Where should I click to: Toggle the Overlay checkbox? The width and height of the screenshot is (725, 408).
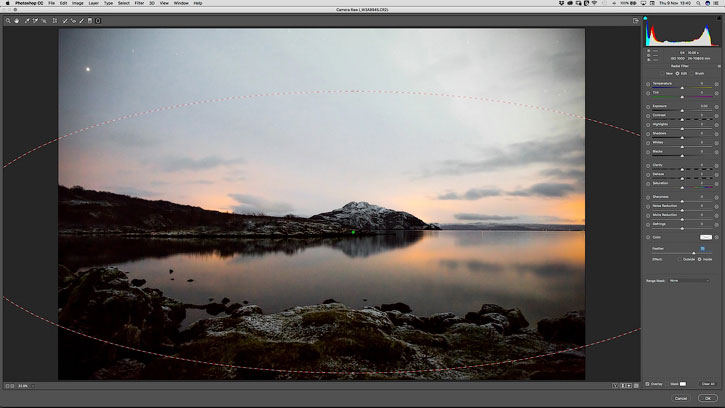pos(647,384)
